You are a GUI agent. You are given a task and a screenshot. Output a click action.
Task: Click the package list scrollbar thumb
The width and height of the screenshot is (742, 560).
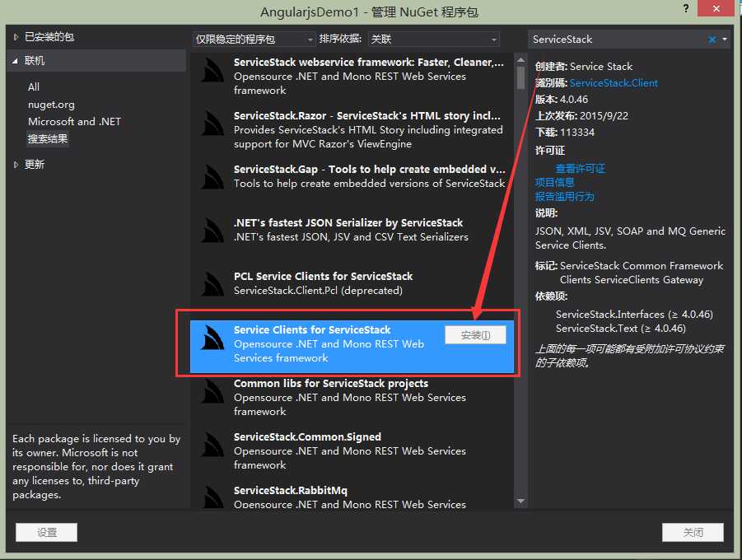[x=520, y=77]
